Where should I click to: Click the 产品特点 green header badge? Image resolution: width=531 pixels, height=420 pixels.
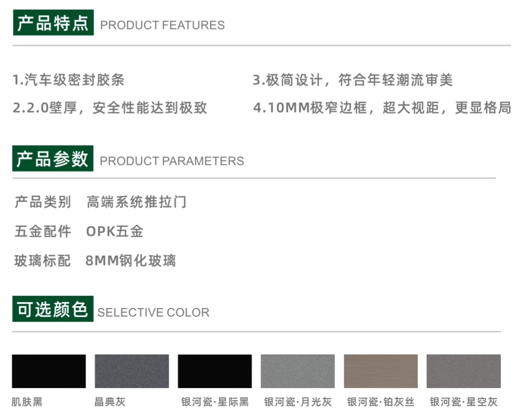[x=53, y=23]
